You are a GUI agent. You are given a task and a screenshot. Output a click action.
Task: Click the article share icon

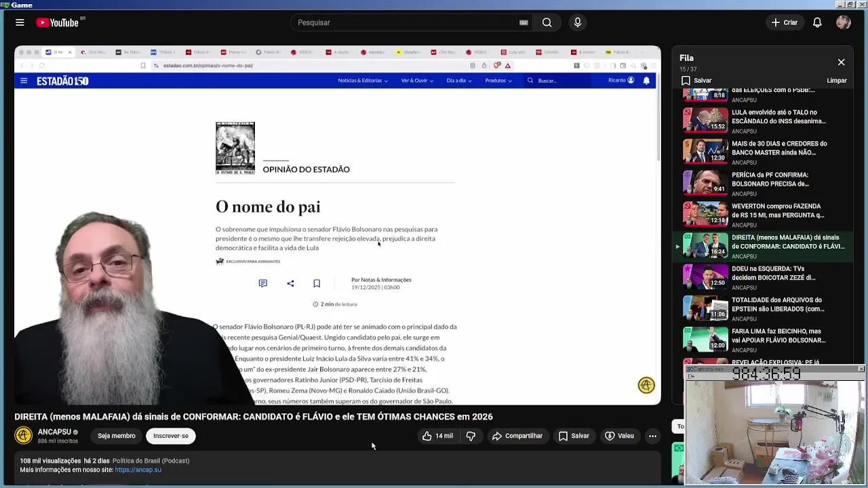[290, 283]
